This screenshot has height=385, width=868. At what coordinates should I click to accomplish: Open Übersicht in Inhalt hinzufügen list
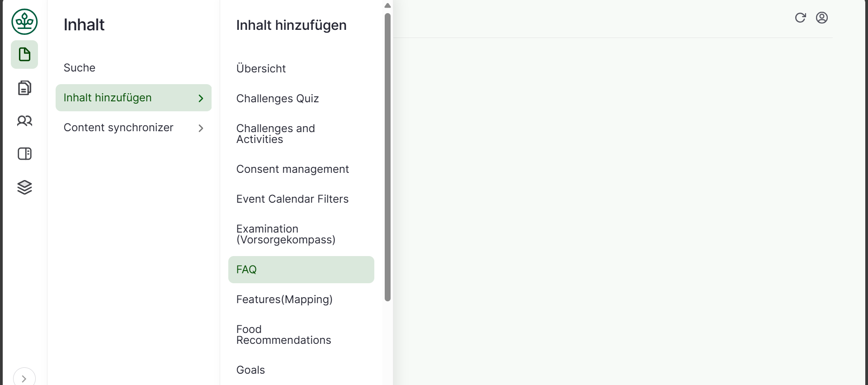click(261, 69)
